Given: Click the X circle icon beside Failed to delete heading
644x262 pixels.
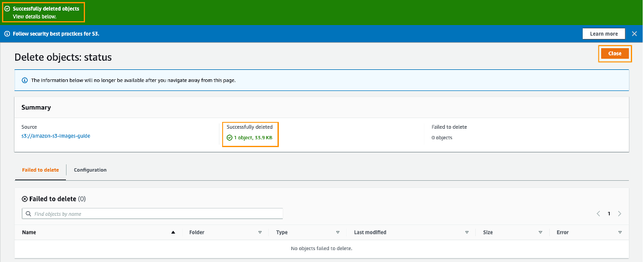Looking at the screenshot, I should 24,199.
